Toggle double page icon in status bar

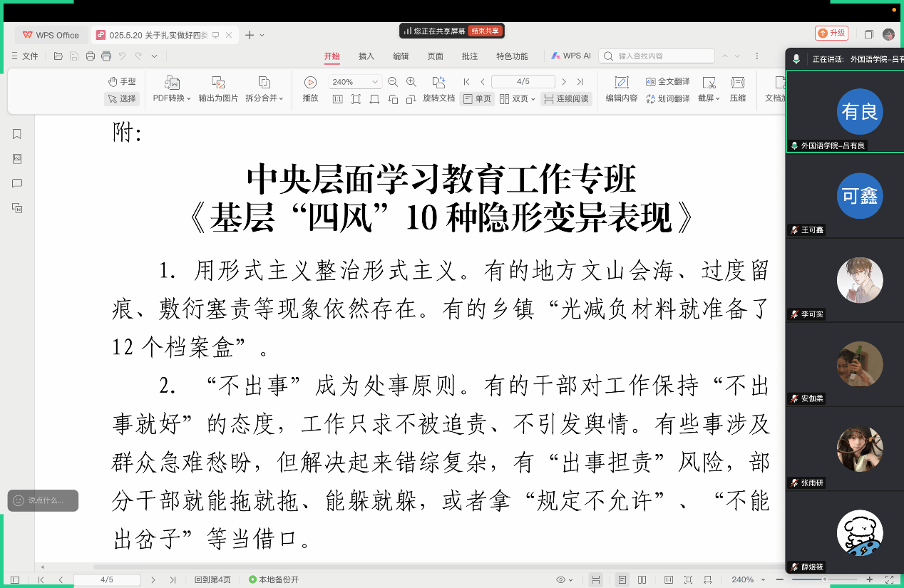point(642,579)
